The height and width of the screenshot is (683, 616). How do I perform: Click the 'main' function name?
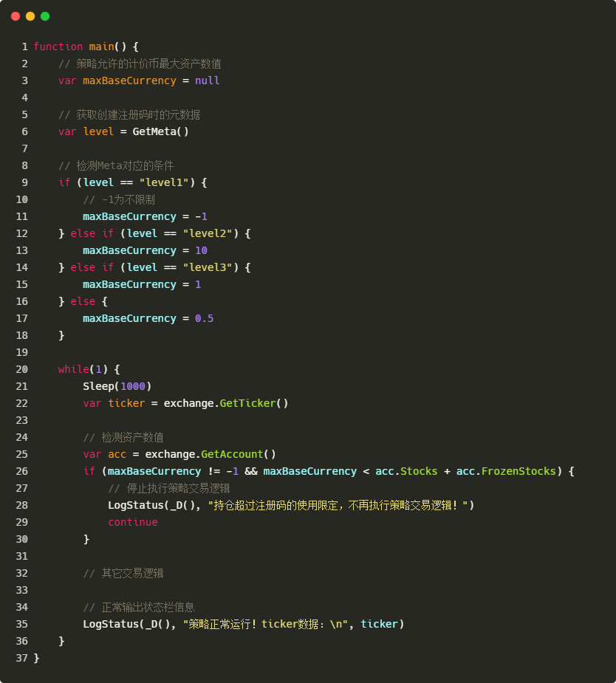pos(101,47)
